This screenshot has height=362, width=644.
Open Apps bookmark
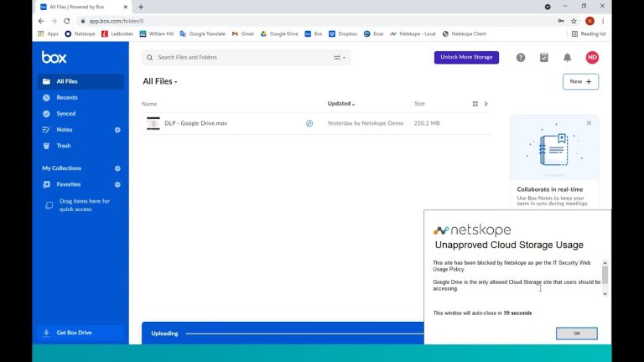coord(49,34)
